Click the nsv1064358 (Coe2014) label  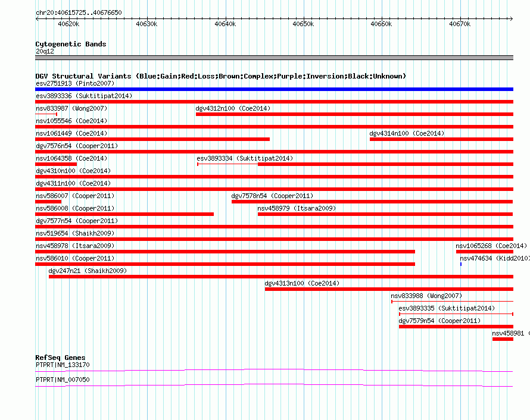click(71, 158)
